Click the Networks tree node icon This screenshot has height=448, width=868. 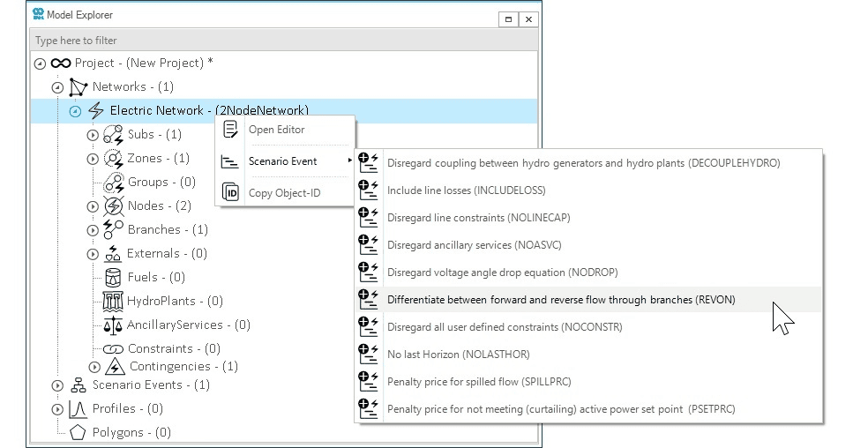click(79, 87)
